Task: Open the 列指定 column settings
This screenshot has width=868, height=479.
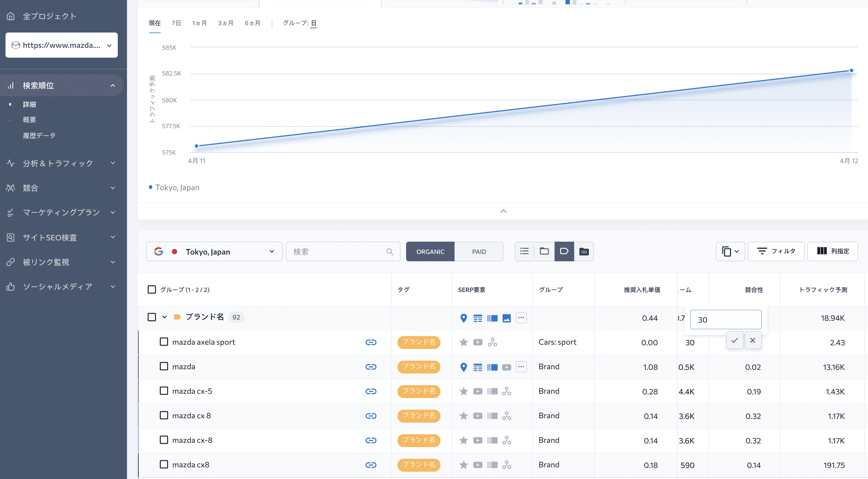Action: point(833,251)
